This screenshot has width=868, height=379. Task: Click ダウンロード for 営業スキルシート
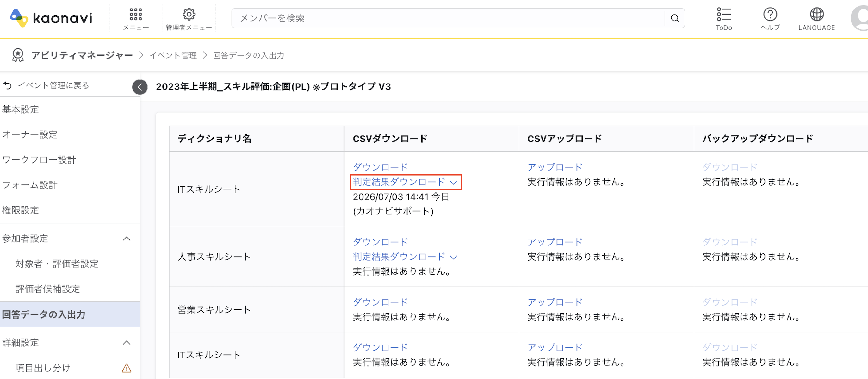click(x=381, y=302)
